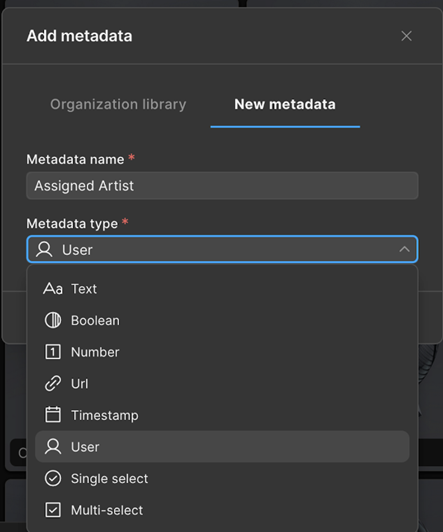Choose Number metadata type option
443x532 pixels.
pyautogui.click(x=222, y=352)
